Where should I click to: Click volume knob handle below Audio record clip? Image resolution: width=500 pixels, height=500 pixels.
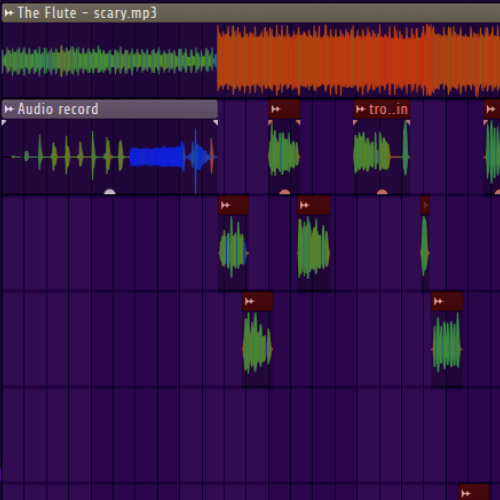(110, 192)
